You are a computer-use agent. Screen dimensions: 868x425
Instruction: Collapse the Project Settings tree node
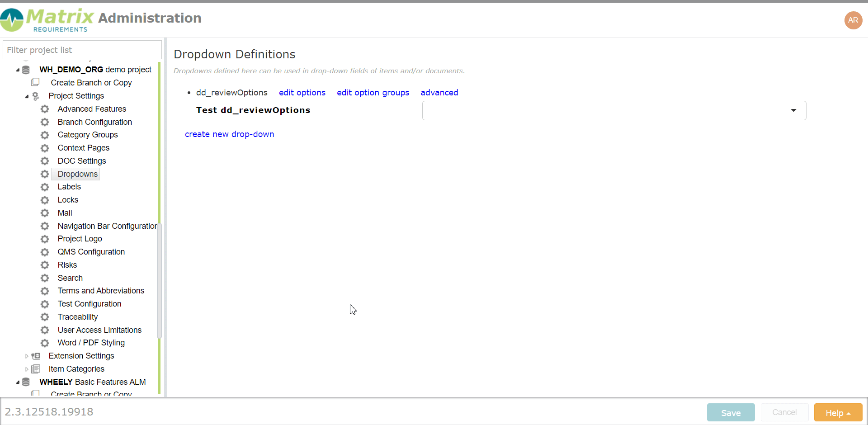click(x=27, y=96)
